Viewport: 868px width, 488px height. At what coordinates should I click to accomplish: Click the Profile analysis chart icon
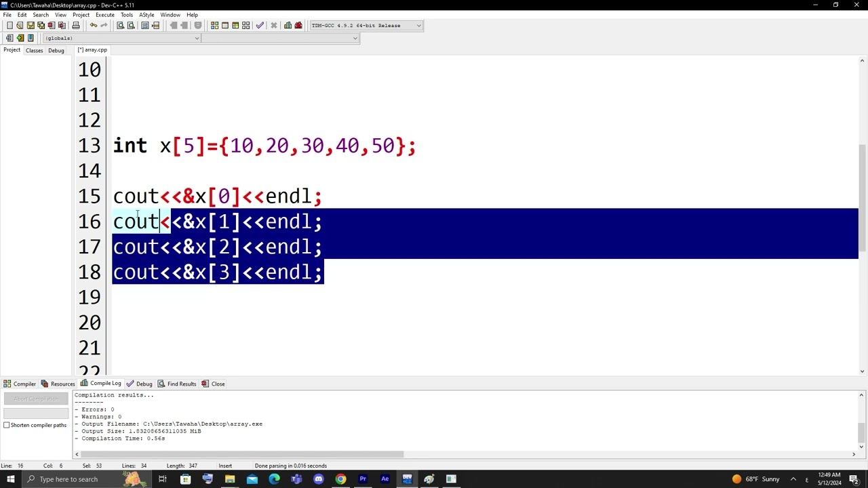point(288,26)
